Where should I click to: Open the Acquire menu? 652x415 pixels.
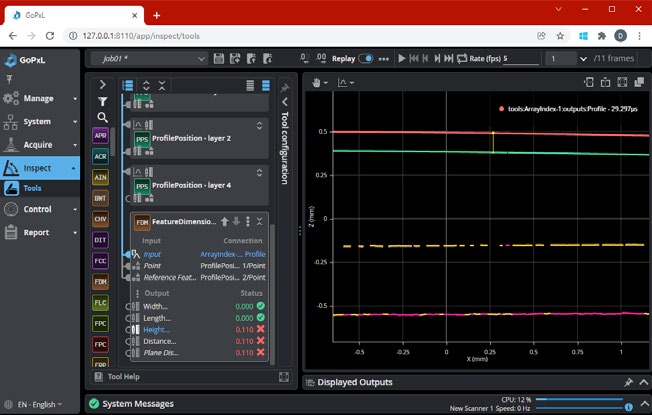click(40, 145)
